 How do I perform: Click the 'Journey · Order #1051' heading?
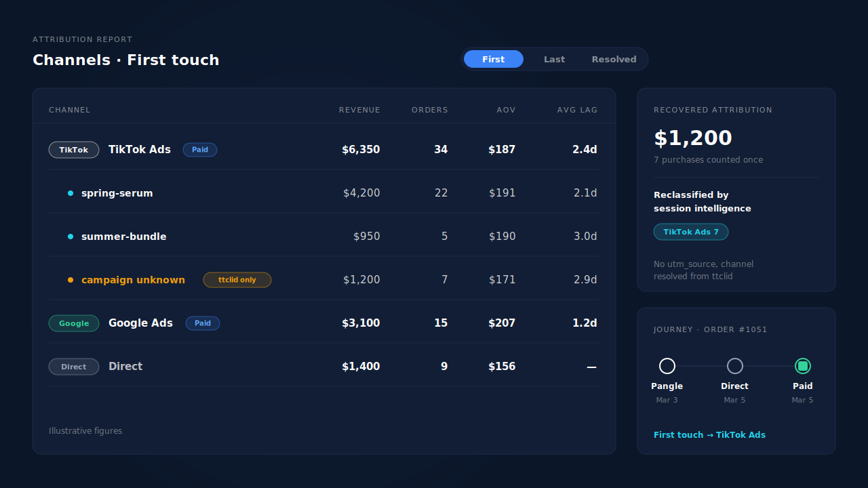point(711,329)
